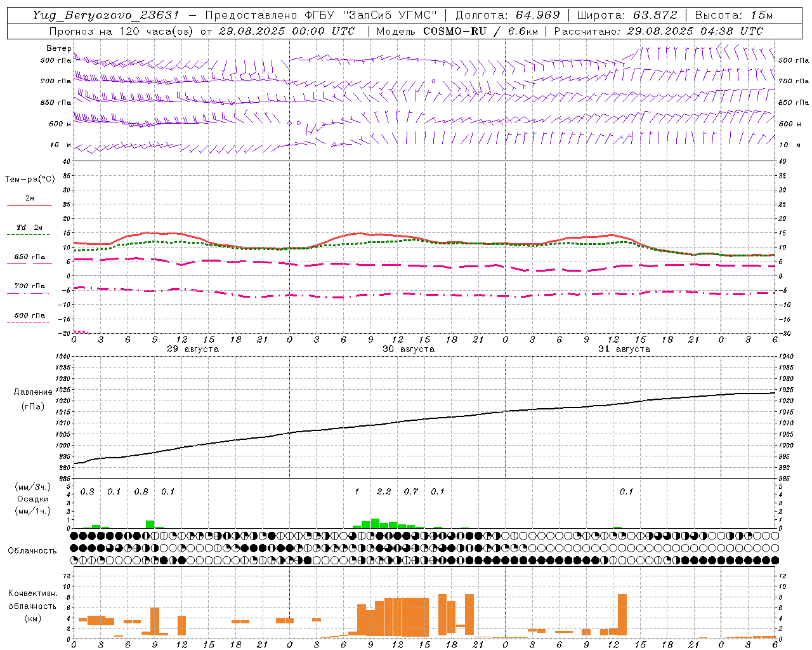The image size is (812, 650).
Task: Click the 2.2 precipitation amount value
Action: 384,492
